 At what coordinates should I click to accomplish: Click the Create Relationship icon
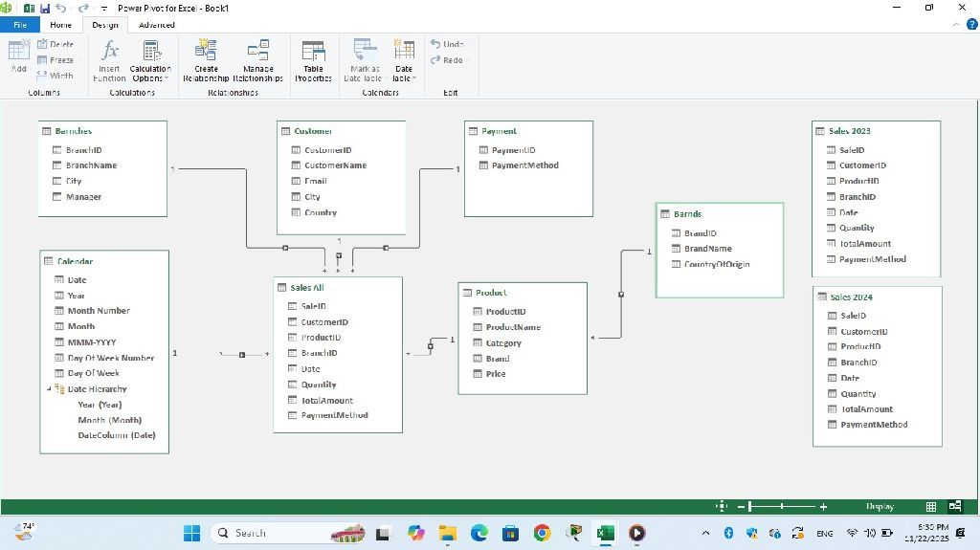pyautogui.click(x=206, y=53)
